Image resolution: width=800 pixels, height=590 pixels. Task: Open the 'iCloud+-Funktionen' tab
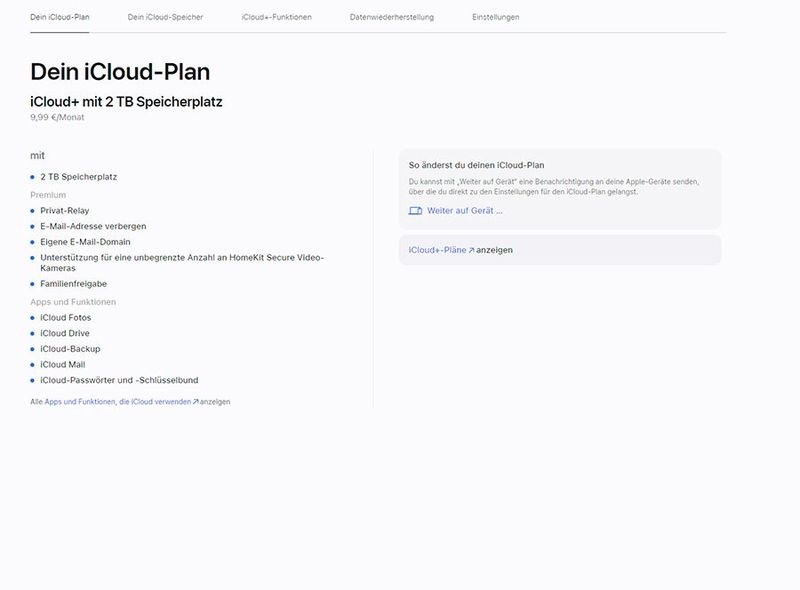pos(278,16)
